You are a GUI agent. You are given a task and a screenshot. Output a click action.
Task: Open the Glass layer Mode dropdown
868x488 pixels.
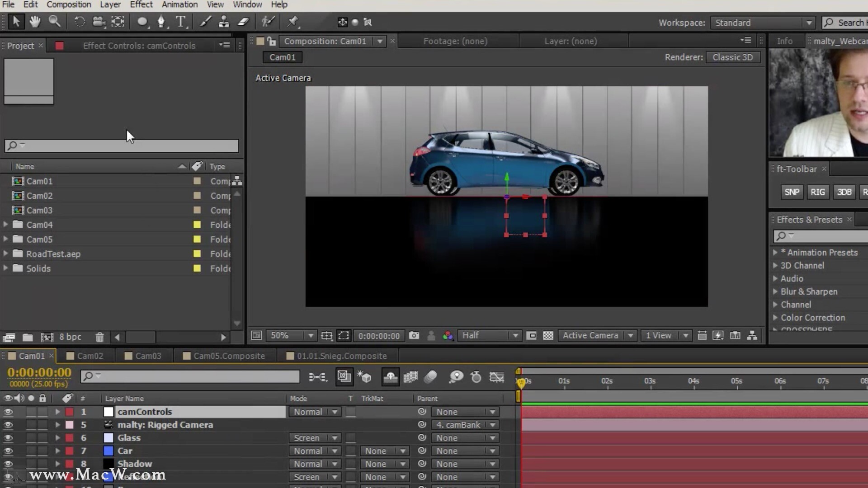[x=315, y=438]
